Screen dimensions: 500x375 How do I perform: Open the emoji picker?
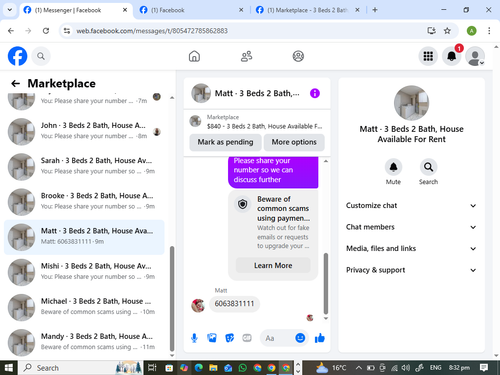coord(300,338)
